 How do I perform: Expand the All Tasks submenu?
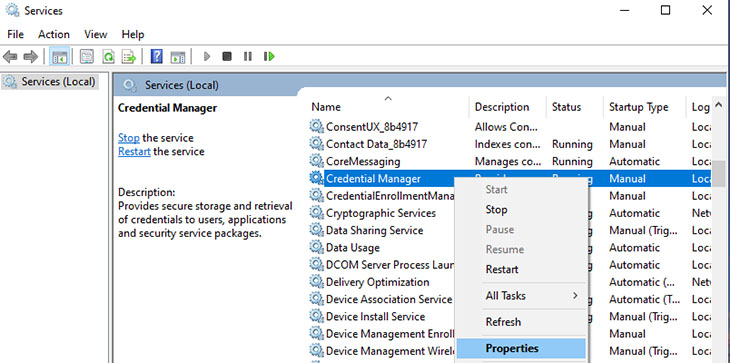pos(521,296)
